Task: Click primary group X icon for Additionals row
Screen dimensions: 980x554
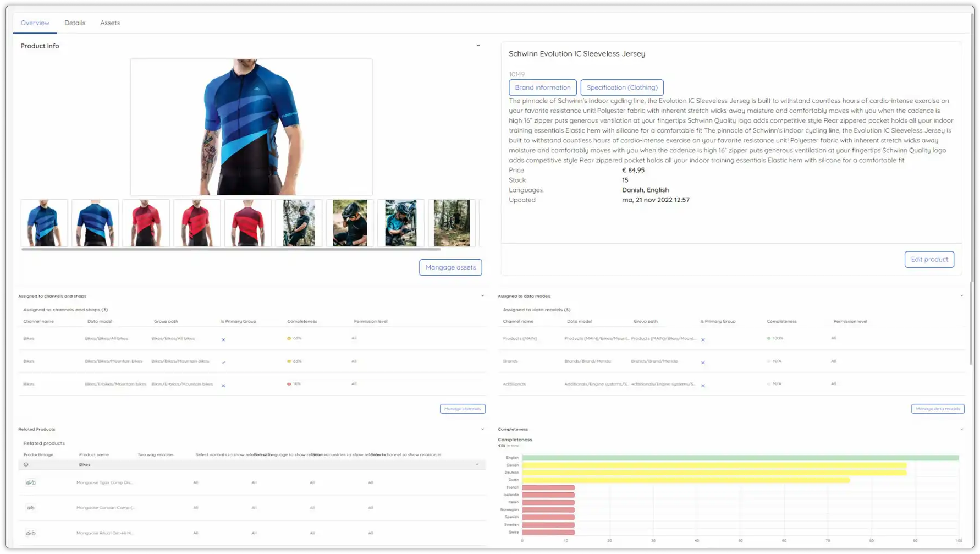Action: pos(703,385)
